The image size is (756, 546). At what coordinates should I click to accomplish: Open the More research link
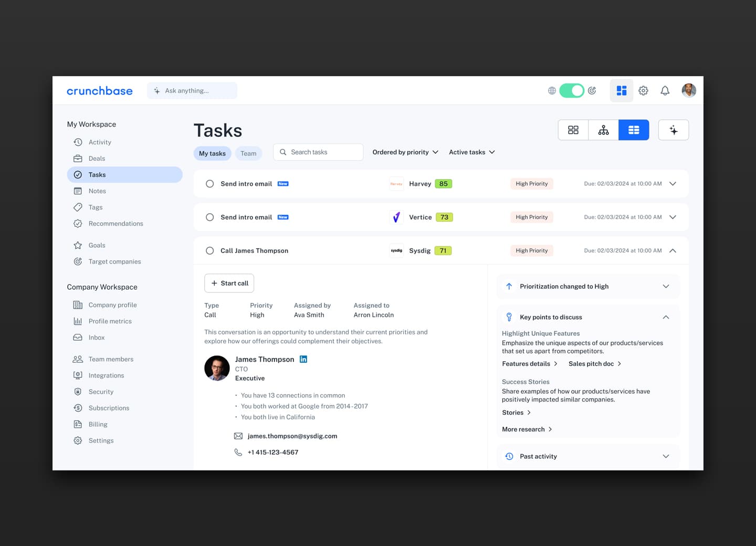527,429
